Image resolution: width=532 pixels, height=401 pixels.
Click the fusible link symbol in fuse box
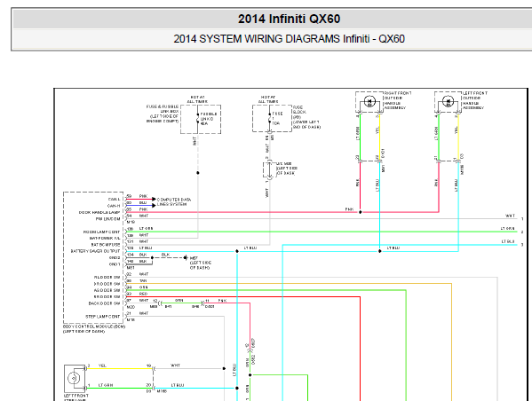(198, 119)
